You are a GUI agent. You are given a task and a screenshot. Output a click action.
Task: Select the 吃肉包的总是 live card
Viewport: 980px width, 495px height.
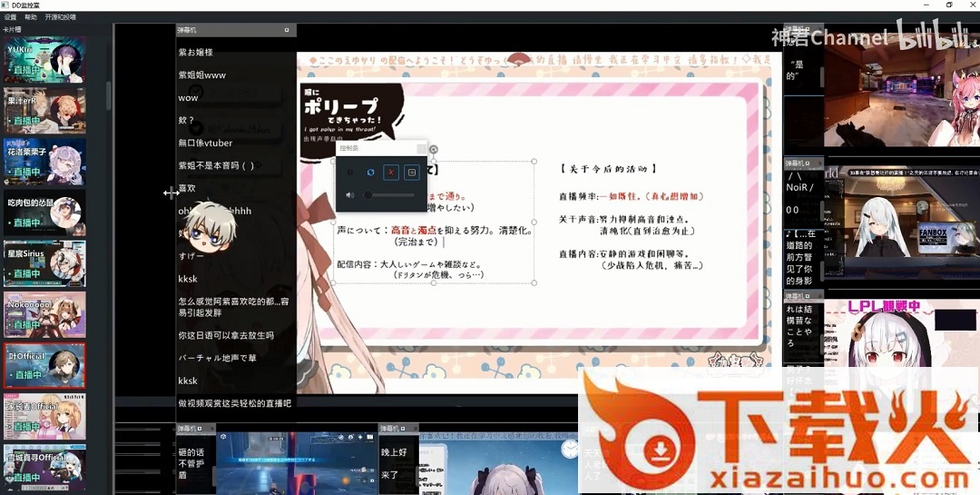click(44, 213)
